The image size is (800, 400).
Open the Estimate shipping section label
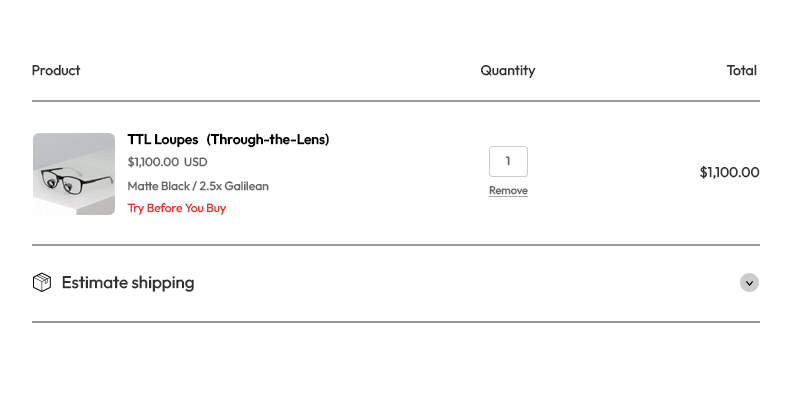point(128,283)
